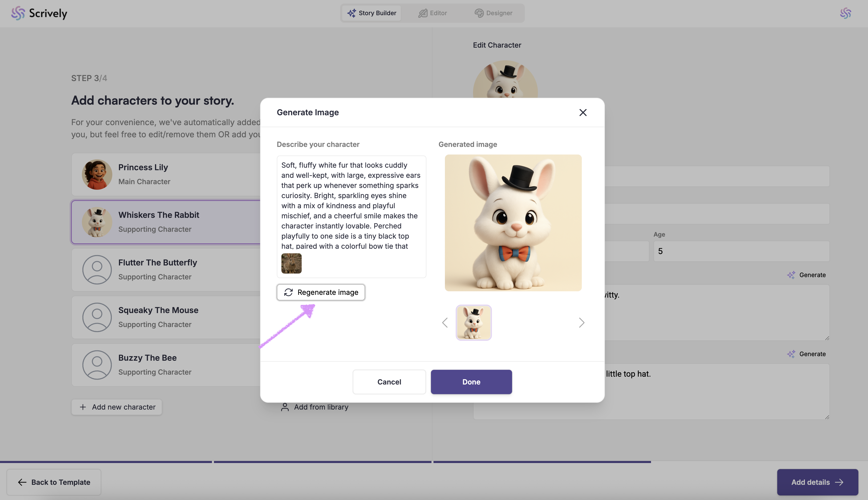Click the rabbit reference photo thumbnail
The width and height of the screenshot is (868, 500).
[x=291, y=263]
